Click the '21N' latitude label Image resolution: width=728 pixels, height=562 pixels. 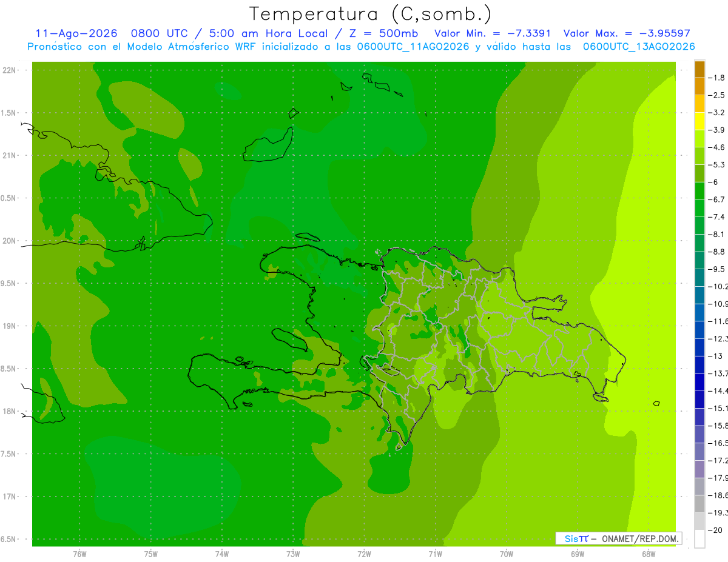click(x=9, y=156)
